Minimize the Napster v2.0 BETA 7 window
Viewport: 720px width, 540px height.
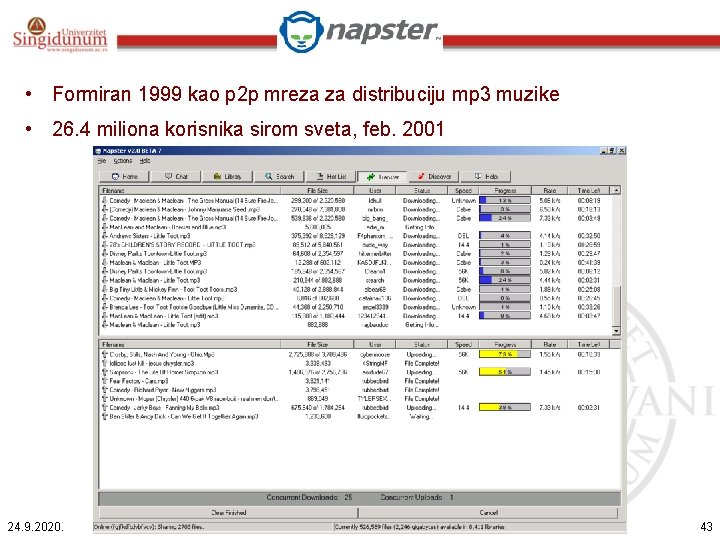pyautogui.click(x=604, y=151)
